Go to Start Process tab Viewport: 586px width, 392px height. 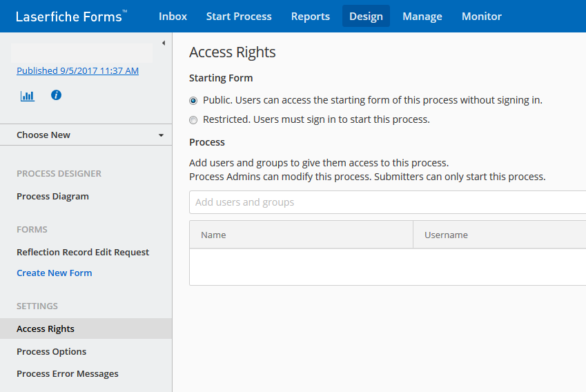click(x=239, y=17)
